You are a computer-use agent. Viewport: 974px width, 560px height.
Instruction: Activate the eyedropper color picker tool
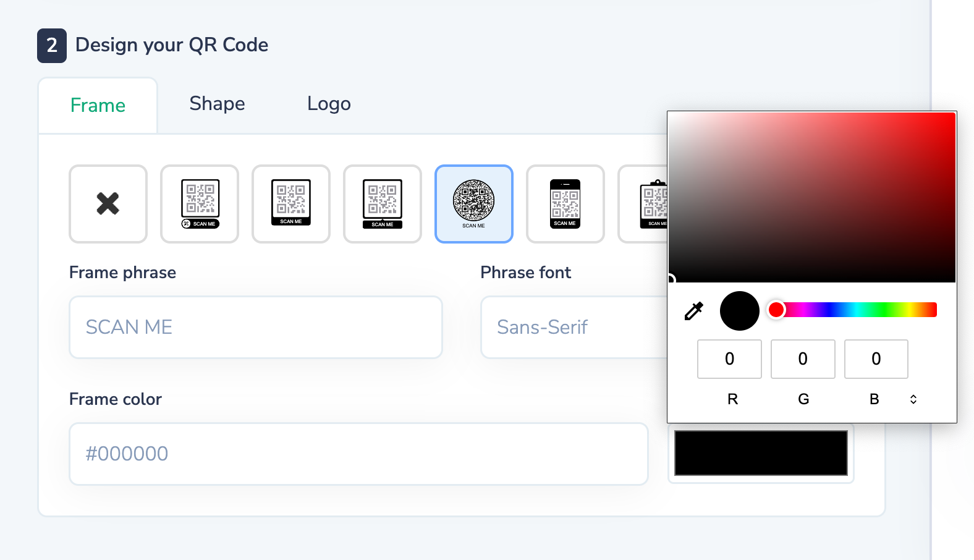click(694, 311)
